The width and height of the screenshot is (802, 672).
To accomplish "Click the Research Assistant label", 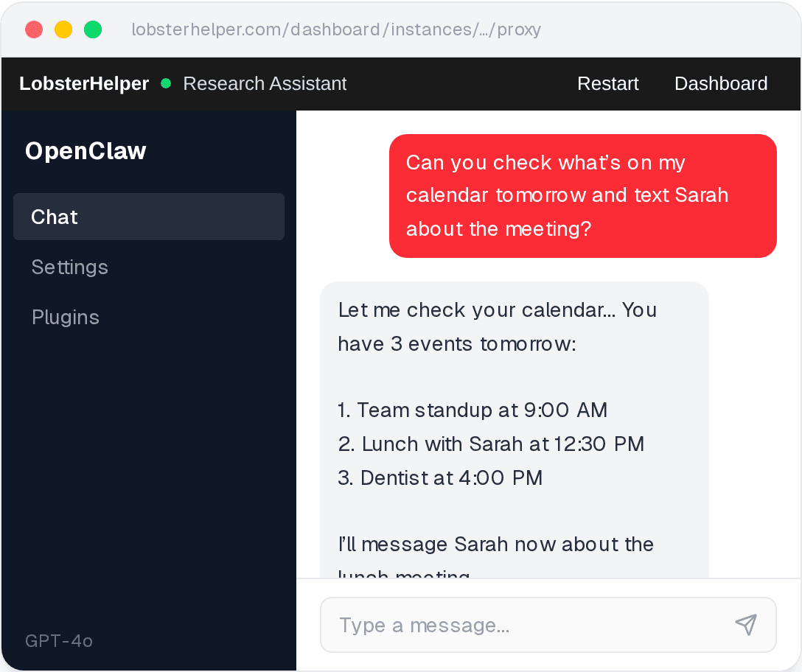I will click(x=265, y=83).
